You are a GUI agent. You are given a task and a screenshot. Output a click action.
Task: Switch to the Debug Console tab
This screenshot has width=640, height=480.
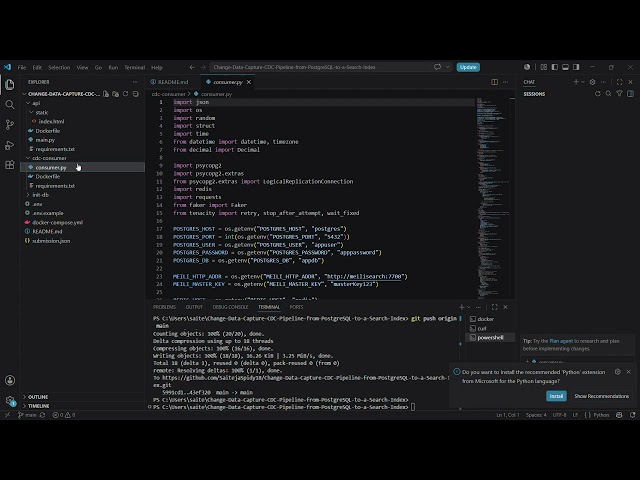pyautogui.click(x=230, y=307)
